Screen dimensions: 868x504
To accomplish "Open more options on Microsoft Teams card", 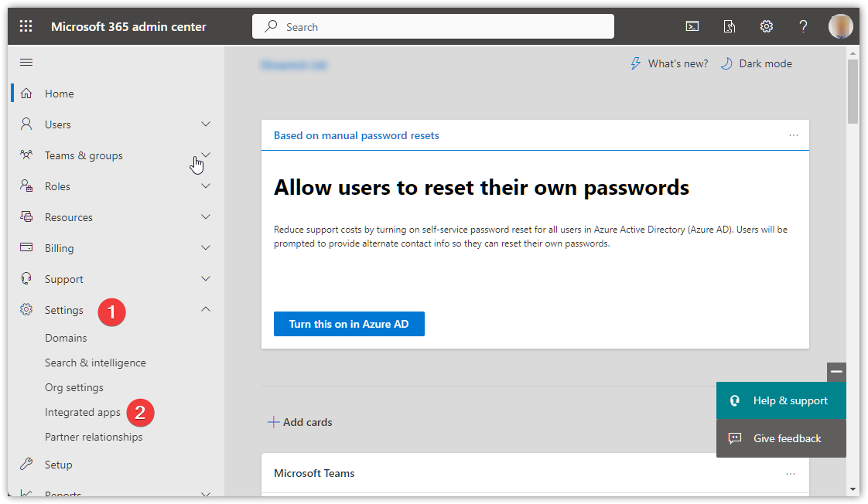I will click(791, 474).
